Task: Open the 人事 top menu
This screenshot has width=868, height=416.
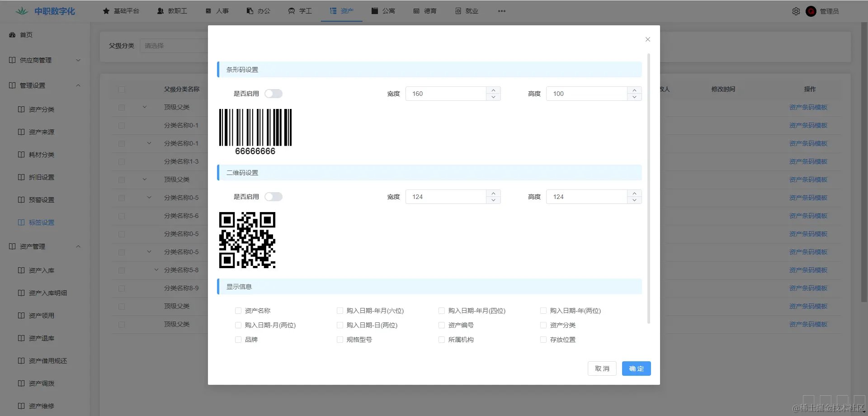Action: [x=217, y=11]
